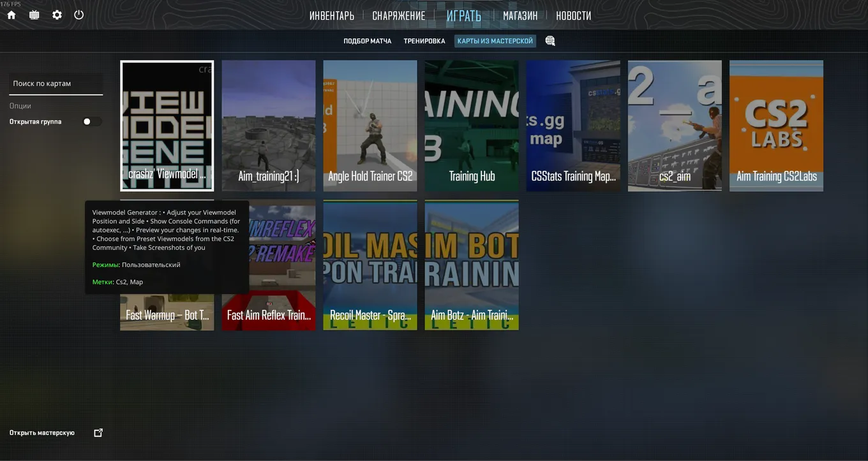Toggle the Открытая группа switch
The width and height of the screenshot is (868, 461).
point(91,122)
